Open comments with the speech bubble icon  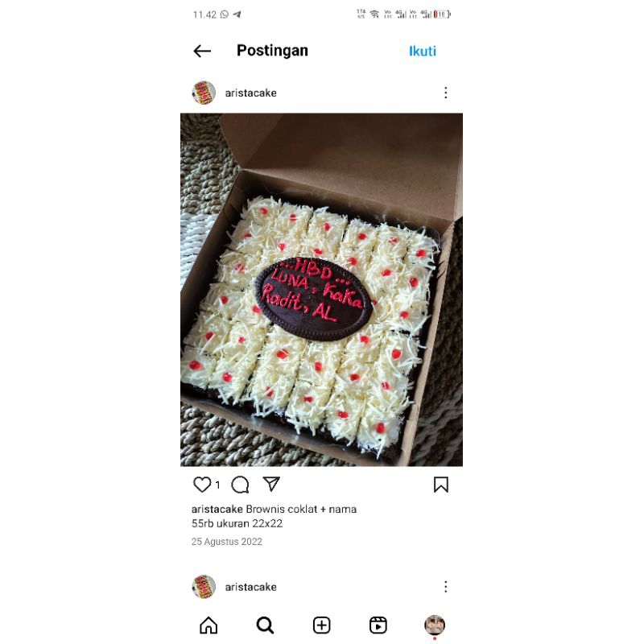coord(240,485)
